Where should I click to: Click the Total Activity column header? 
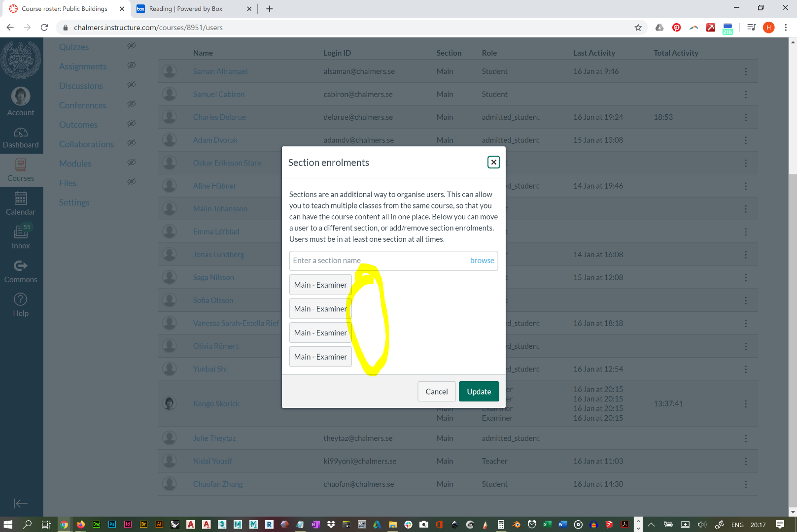tap(676, 53)
